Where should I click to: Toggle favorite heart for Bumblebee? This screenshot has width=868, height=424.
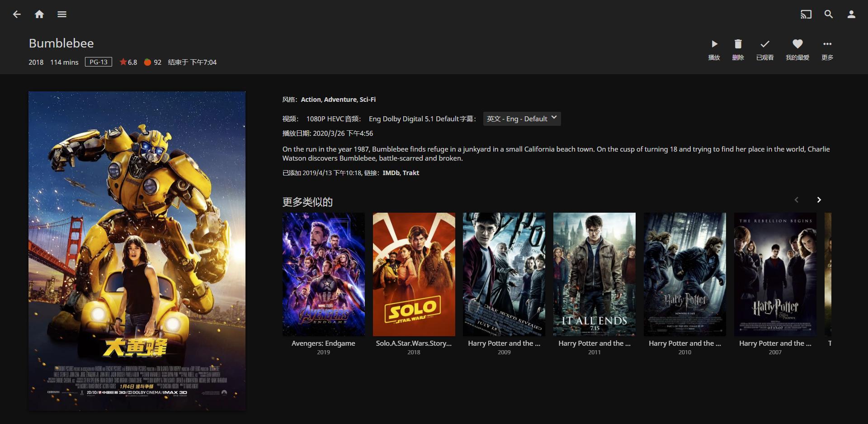pyautogui.click(x=797, y=49)
